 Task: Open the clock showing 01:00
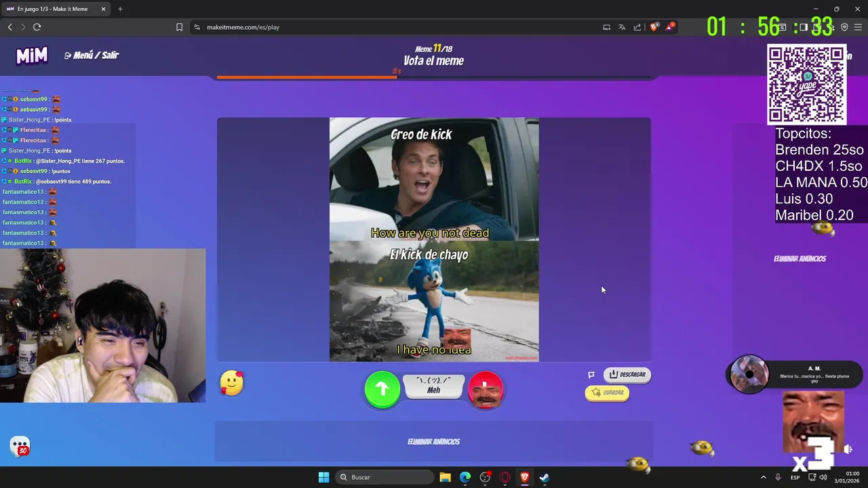(x=848, y=477)
